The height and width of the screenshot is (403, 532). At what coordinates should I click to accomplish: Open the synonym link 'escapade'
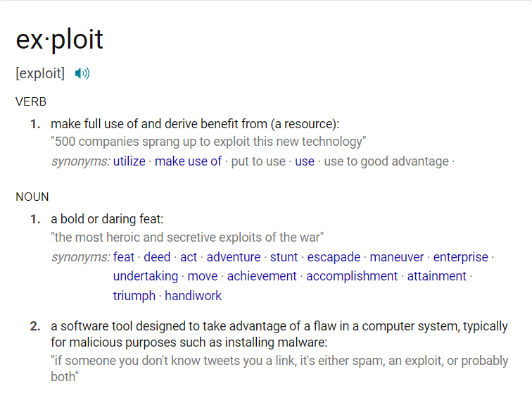334,257
